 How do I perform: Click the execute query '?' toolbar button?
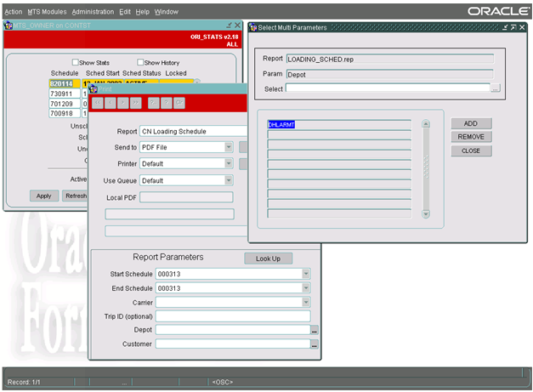point(167,103)
